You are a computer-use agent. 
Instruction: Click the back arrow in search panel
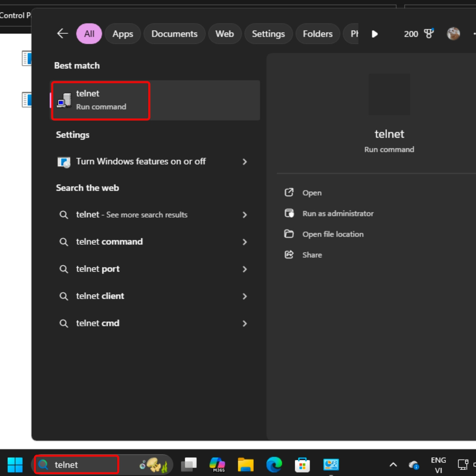point(62,34)
